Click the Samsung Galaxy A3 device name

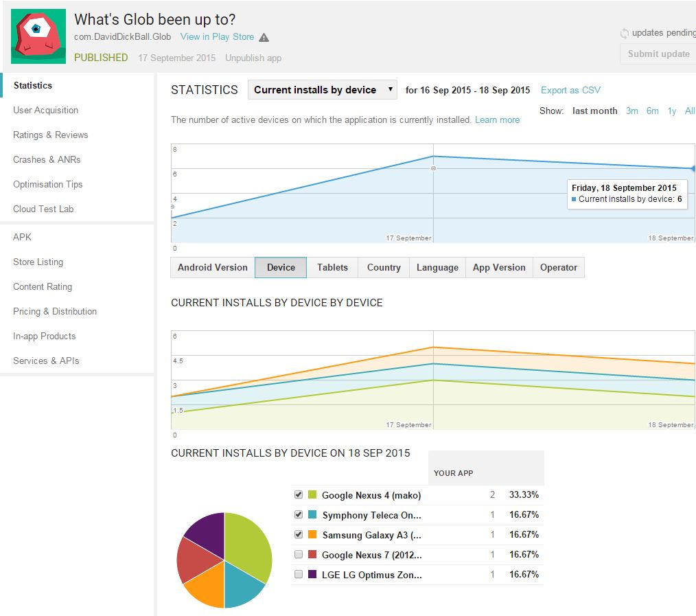point(372,535)
